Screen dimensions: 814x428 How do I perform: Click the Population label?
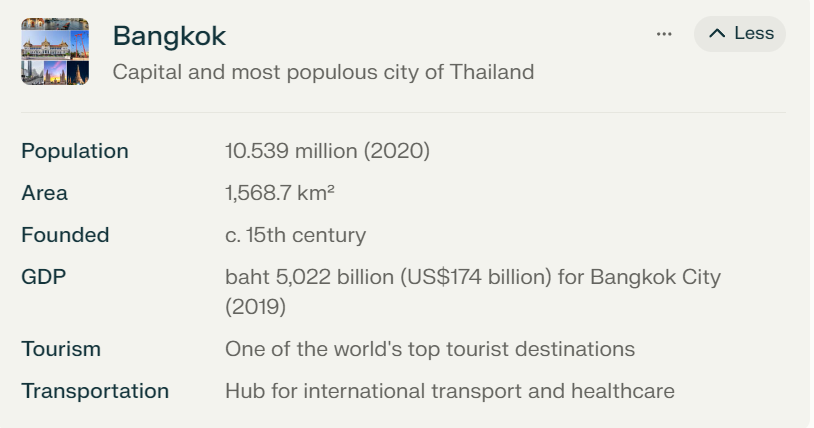[75, 151]
